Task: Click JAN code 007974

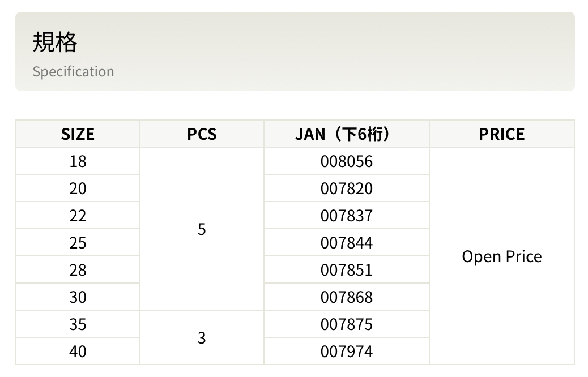Action: pyautogui.click(x=346, y=352)
